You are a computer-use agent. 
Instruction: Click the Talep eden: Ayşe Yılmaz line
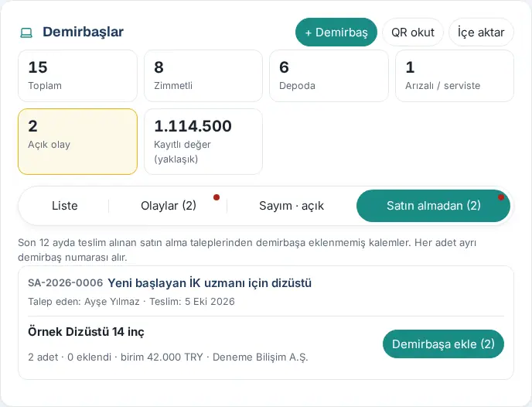pyautogui.click(x=131, y=302)
